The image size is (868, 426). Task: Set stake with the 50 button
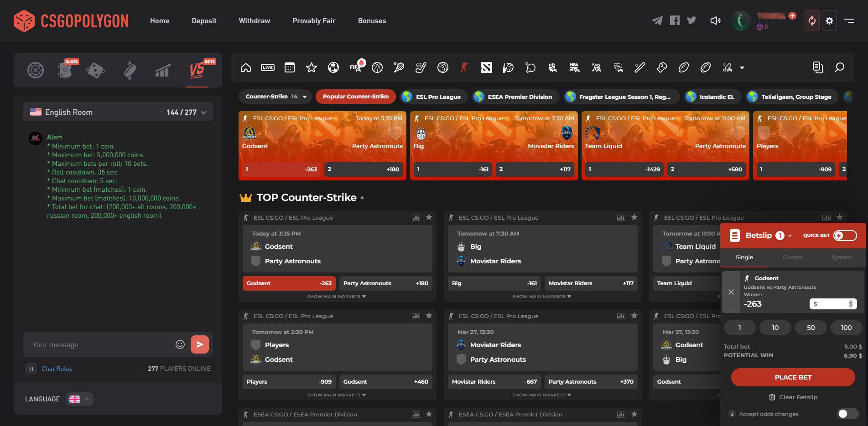point(811,328)
